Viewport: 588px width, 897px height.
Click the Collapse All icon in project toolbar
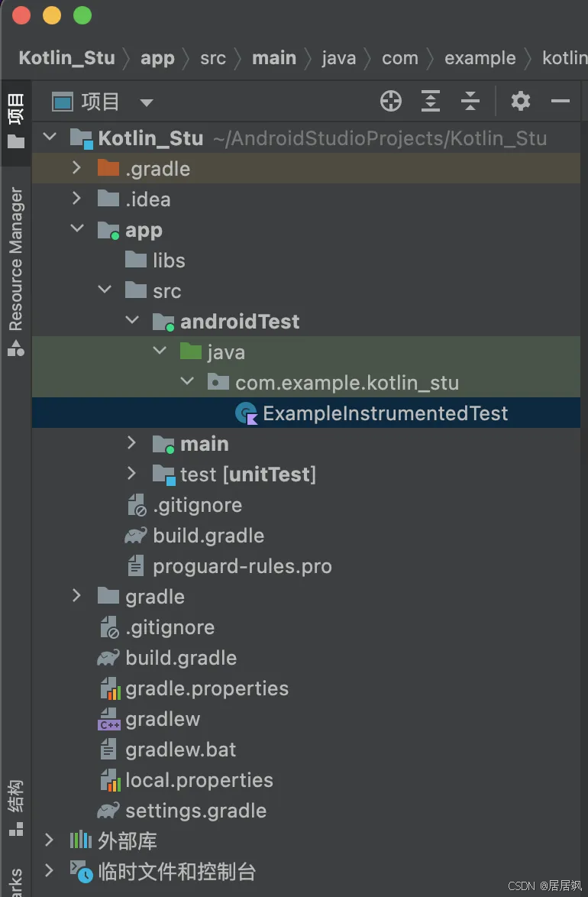[x=470, y=102]
